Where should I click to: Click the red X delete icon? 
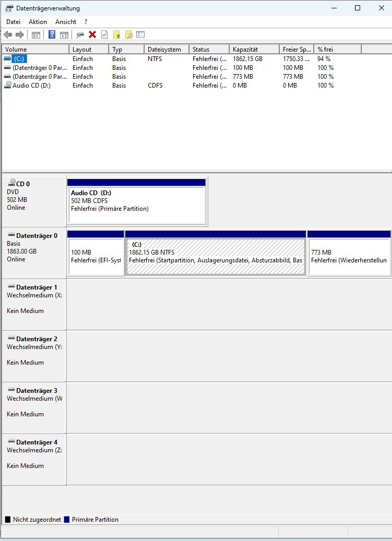tap(92, 34)
